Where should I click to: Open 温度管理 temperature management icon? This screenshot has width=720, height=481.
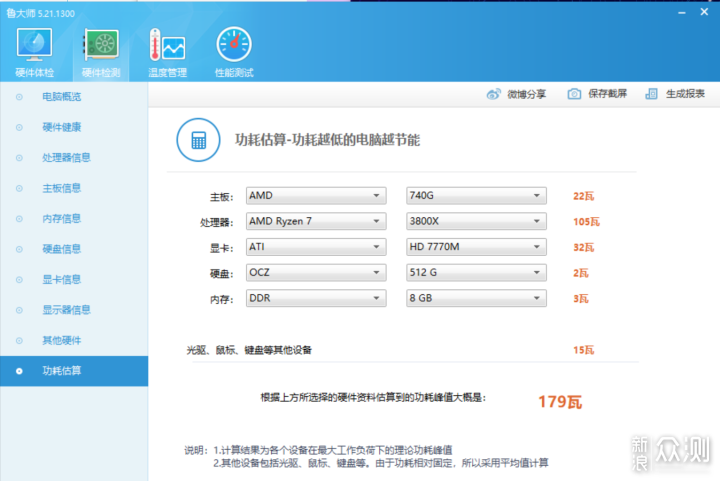[168, 45]
